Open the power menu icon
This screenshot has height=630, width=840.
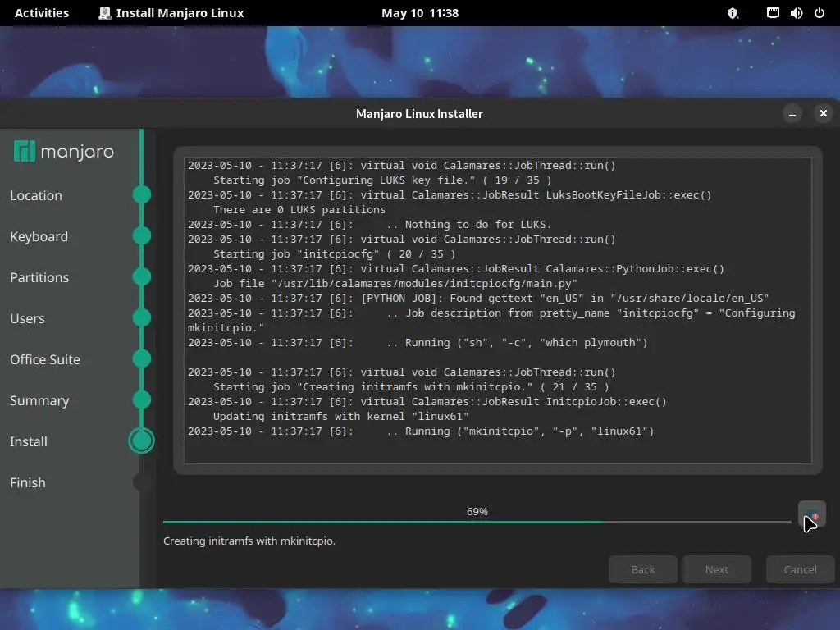(x=819, y=13)
